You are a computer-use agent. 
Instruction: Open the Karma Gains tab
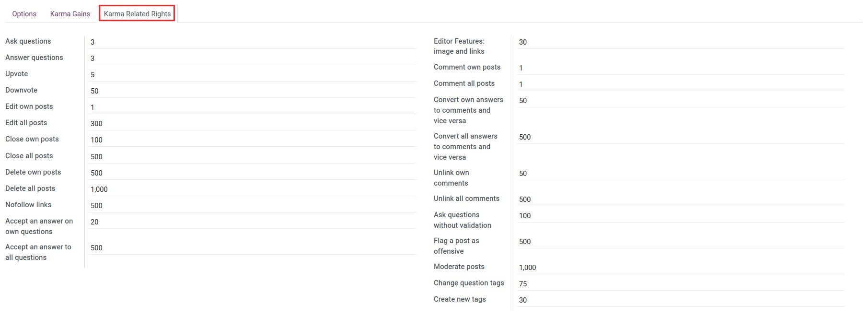click(70, 14)
